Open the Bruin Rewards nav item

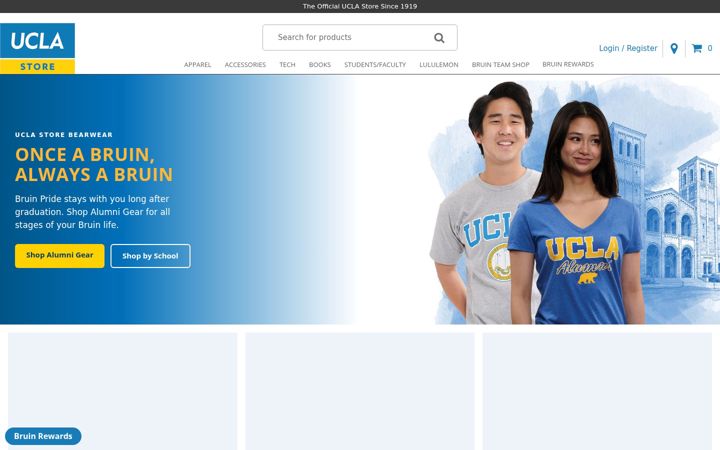click(x=568, y=64)
